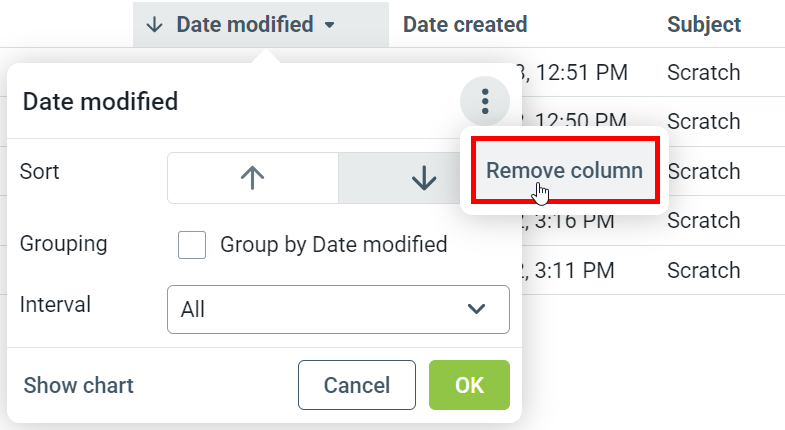This screenshot has width=785, height=430.
Task: Cancel the column settings popup
Action: (x=356, y=385)
